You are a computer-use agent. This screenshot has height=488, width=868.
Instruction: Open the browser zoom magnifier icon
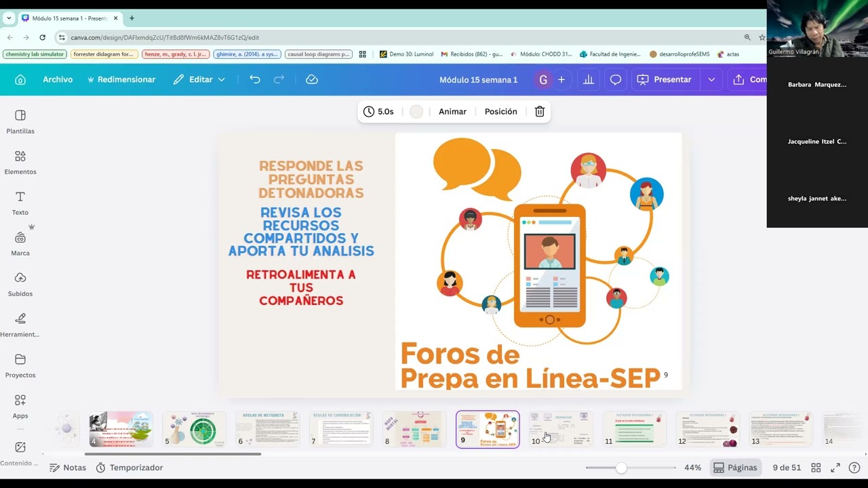pos(747,37)
